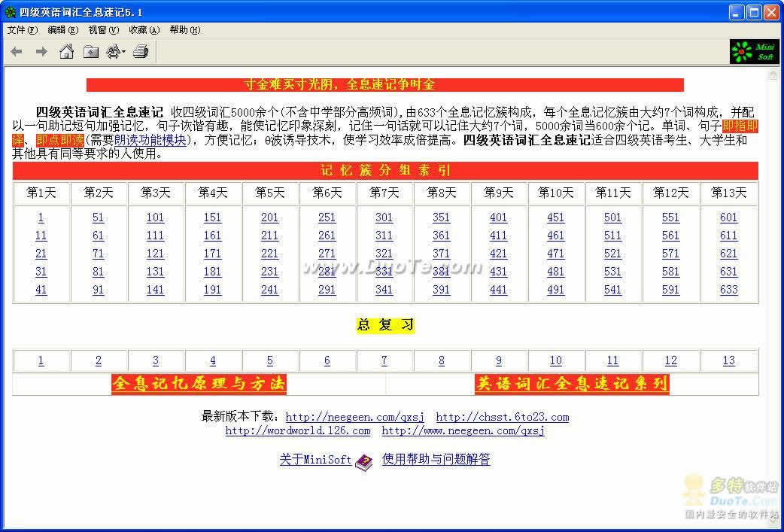The width and height of the screenshot is (784, 532).
Task: Click the 记忆簇分组索引 heading bar
Action: (385, 171)
